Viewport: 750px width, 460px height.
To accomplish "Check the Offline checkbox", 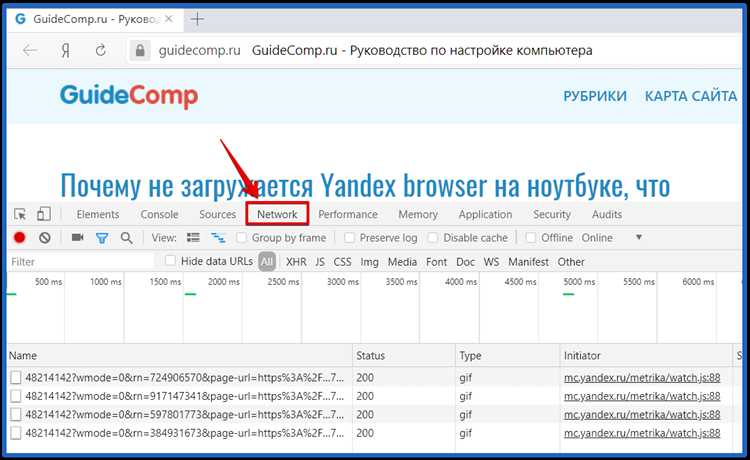I will click(x=530, y=238).
